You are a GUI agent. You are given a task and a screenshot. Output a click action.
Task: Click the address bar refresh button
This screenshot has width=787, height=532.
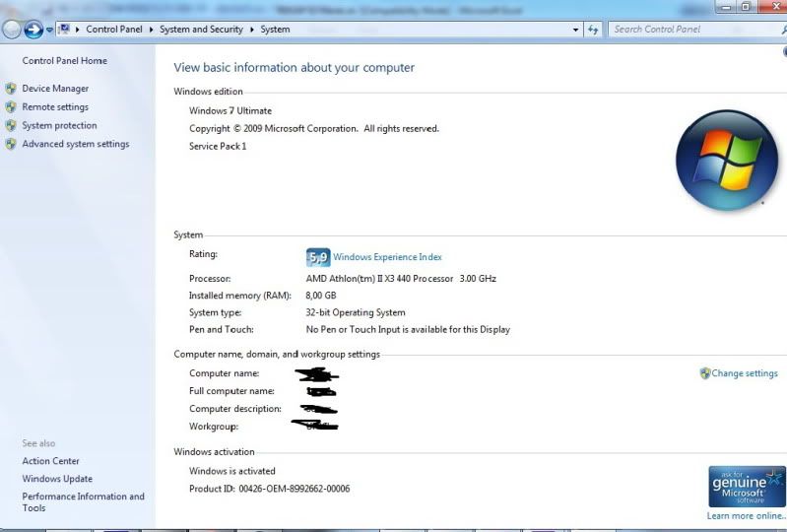click(x=593, y=30)
